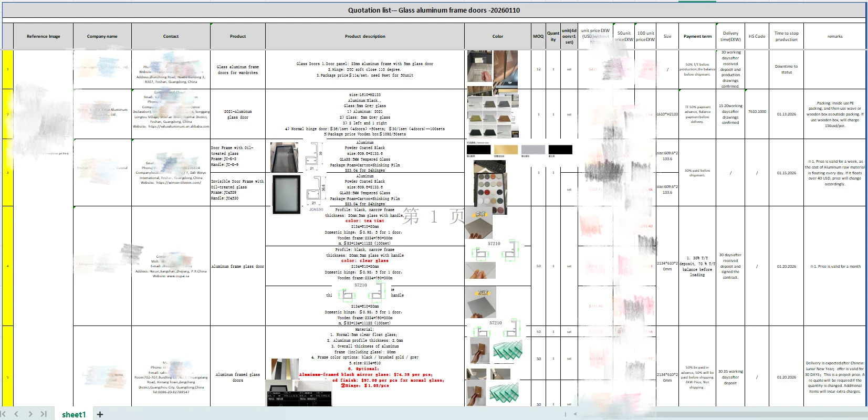Select the '50unit price EXW' header
This screenshot has height=420, width=868.
[624, 36]
